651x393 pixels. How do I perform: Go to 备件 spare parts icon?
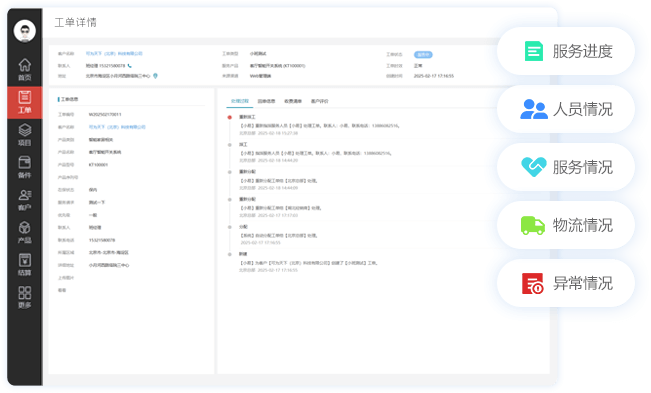24,167
